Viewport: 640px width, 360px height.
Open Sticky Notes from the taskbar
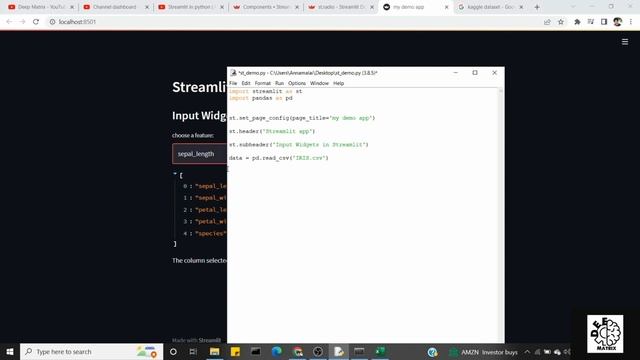[235, 351]
